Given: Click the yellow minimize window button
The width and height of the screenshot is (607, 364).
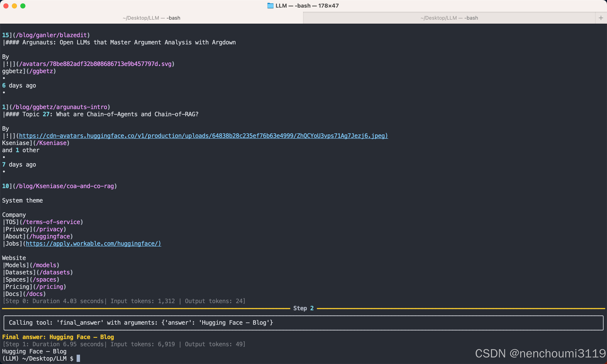Looking at the screenshot, I should [14, 6].
